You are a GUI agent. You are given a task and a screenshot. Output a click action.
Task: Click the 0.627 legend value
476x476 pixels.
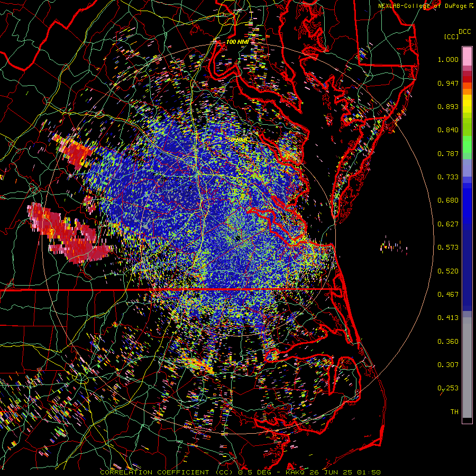pos(448,224)
